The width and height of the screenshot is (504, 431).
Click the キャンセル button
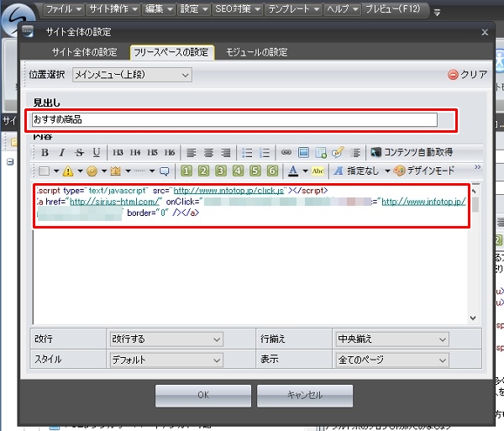(305, 396)
